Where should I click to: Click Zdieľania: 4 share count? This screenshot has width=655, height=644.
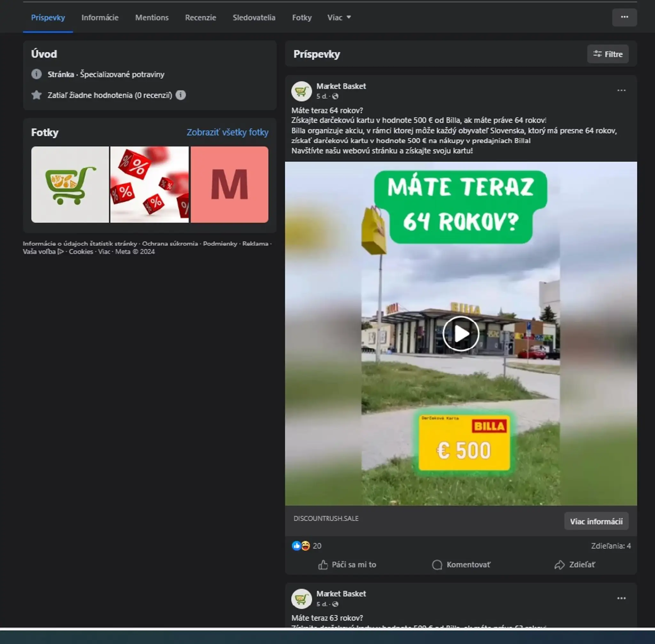click(611, 546)
